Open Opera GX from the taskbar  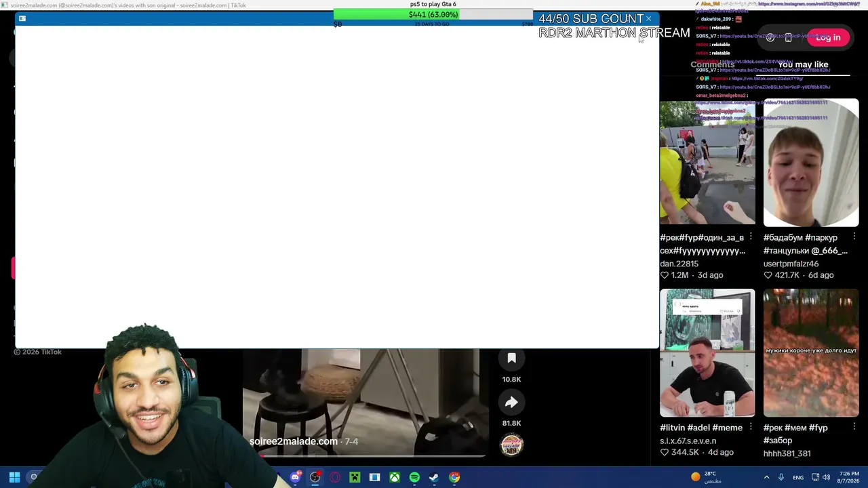pos(335,477)
